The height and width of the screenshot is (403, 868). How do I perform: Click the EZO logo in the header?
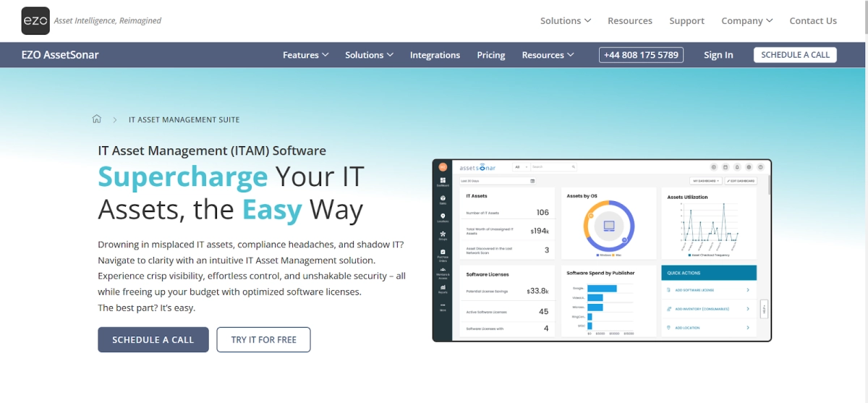point(35,21)
